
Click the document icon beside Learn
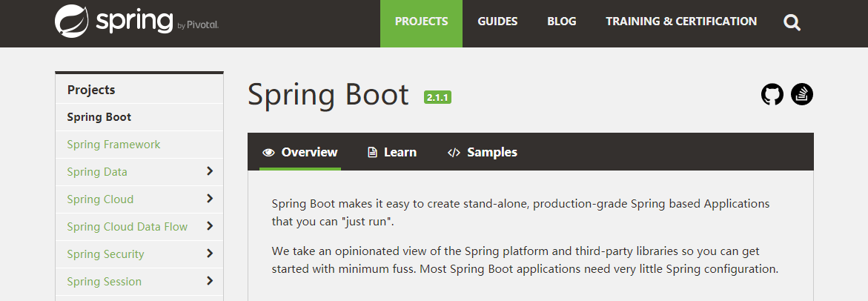point(373,153)
